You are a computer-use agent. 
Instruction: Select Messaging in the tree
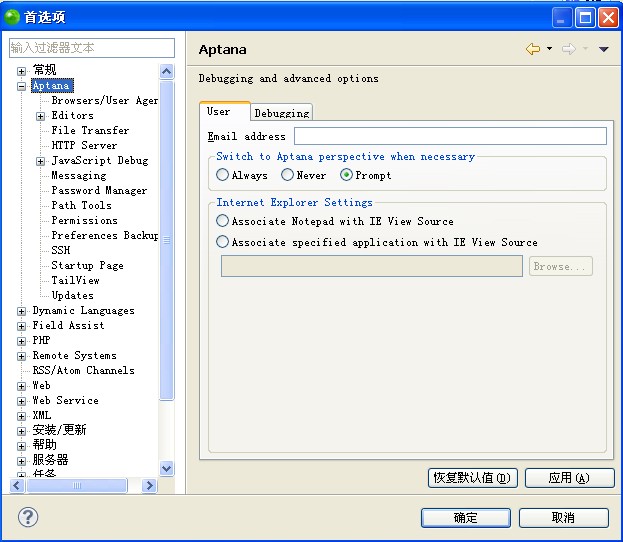point(79,175)
